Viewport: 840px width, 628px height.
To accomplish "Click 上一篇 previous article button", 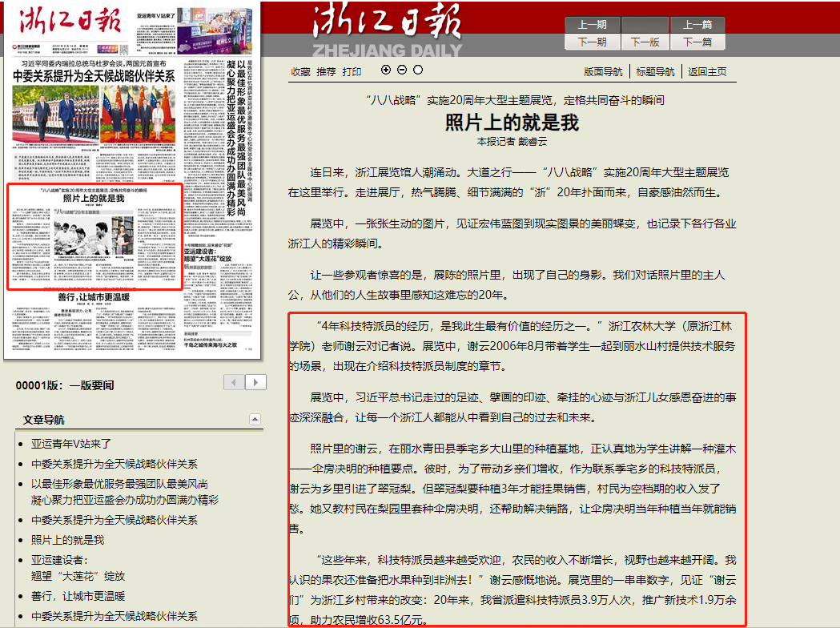I will [697, 25].
